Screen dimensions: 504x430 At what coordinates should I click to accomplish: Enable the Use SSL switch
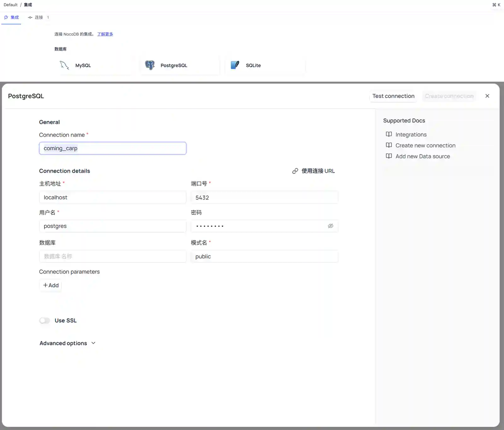point(45,320)
